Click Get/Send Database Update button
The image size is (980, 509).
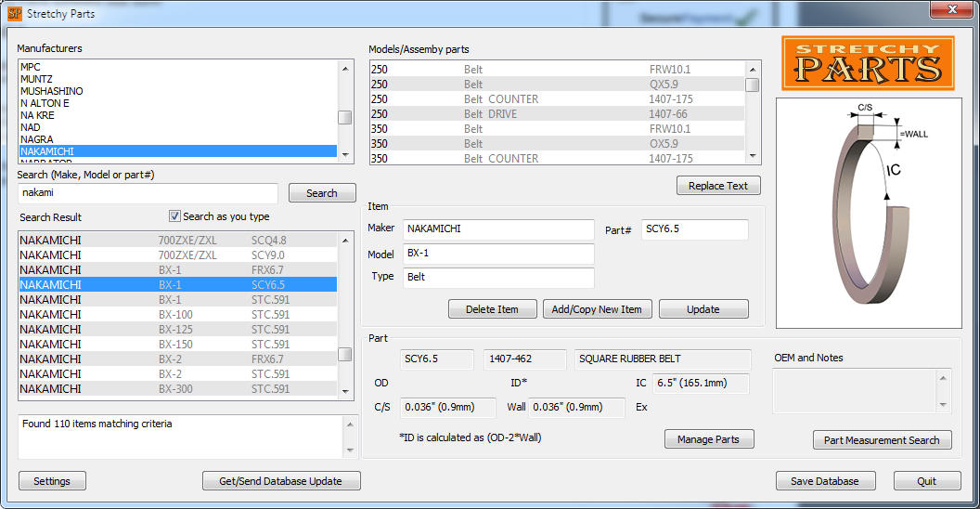pyautogui.click(x=280, y=481)
